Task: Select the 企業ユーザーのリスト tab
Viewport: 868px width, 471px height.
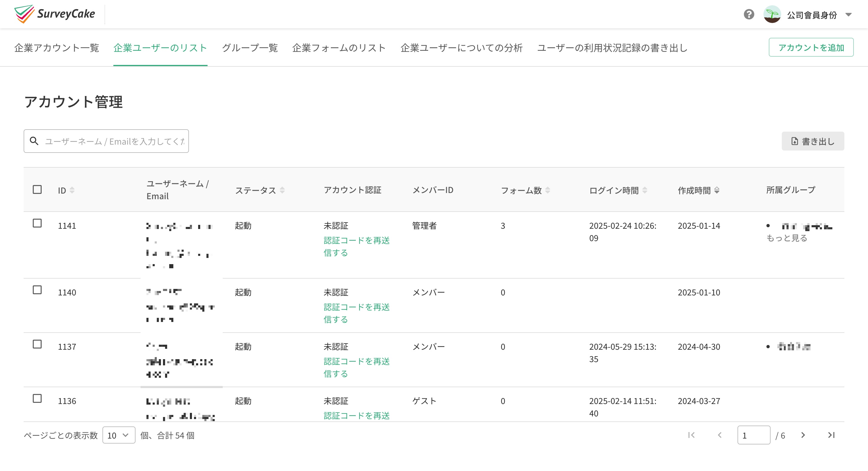Action: tap(160, 48)
